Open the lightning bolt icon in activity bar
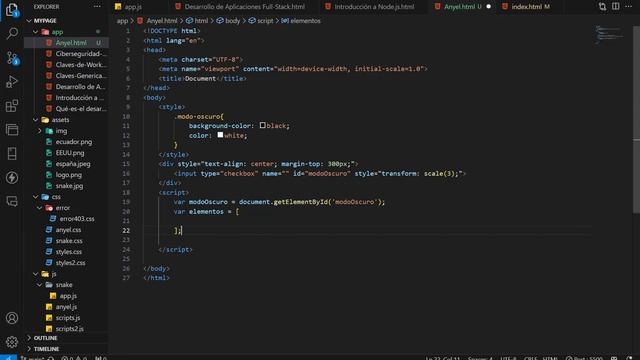Image resolution: width=640 pixels, height=360 pixels. click(12, 178)
